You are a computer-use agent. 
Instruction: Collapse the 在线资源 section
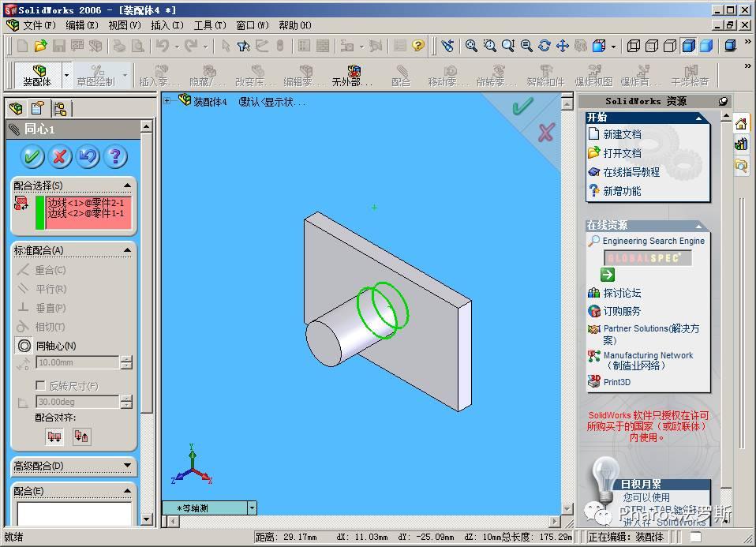[698, 225]
